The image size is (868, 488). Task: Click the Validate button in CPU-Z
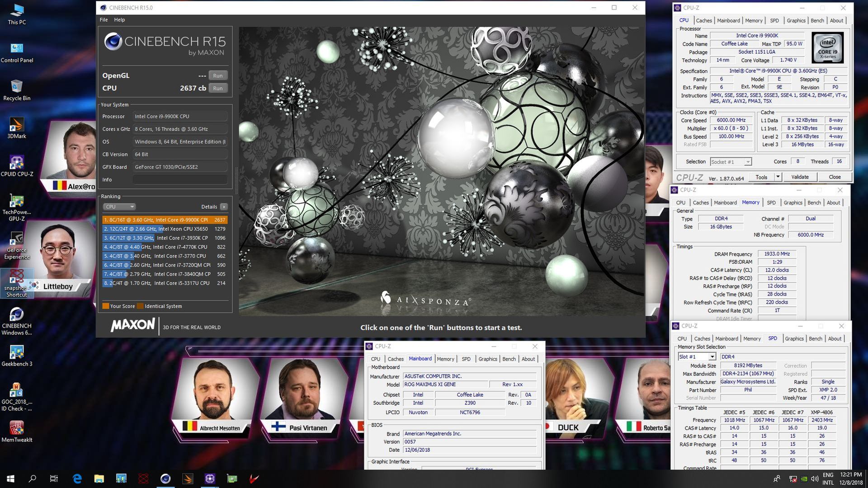(800, 177)
